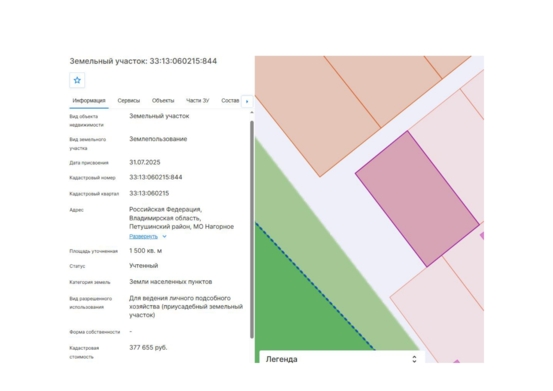Switch to the Сервисы tab
Image resolution: width=553 pixels, height=391 pixels.
click(x=128, y=100)
